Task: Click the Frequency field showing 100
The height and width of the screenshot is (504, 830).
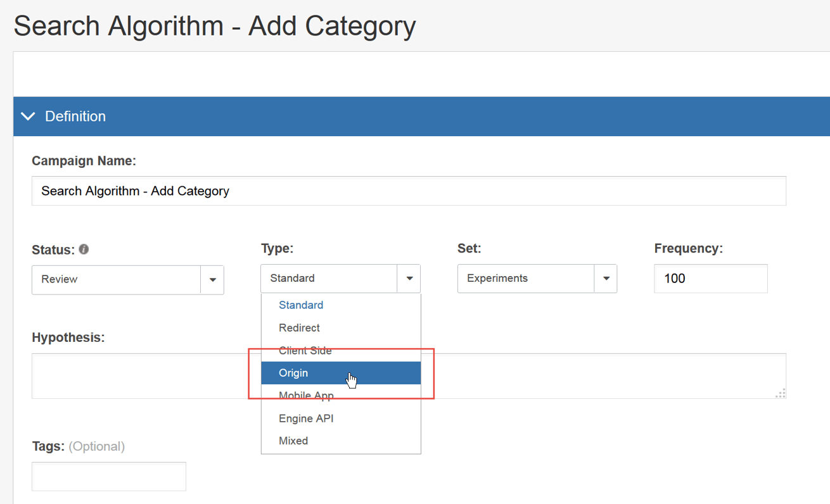Action: click(x=711, y=279)
